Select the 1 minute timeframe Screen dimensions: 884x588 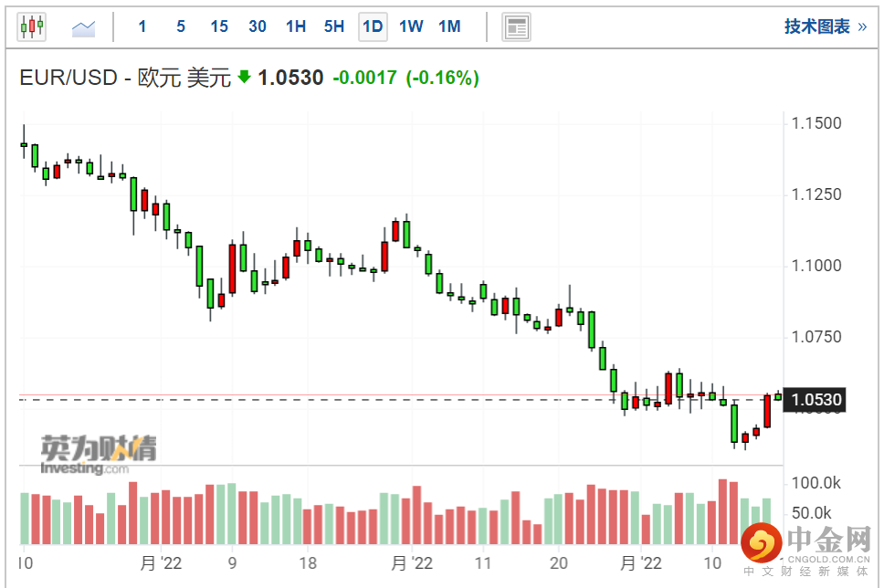[142, 26]
